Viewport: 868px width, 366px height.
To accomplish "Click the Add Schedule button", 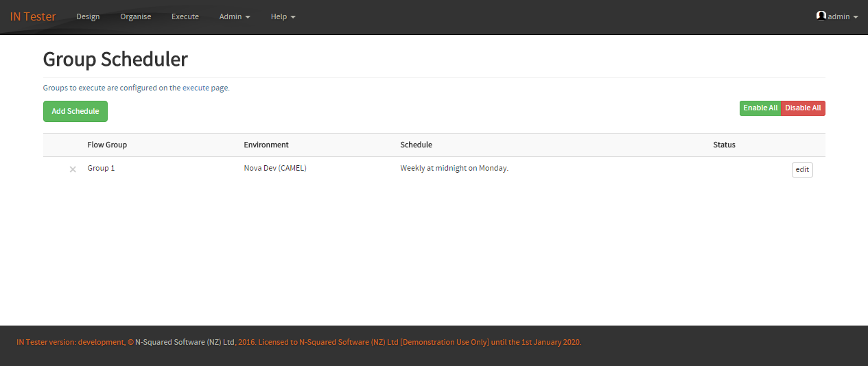I will pos(75,111).
